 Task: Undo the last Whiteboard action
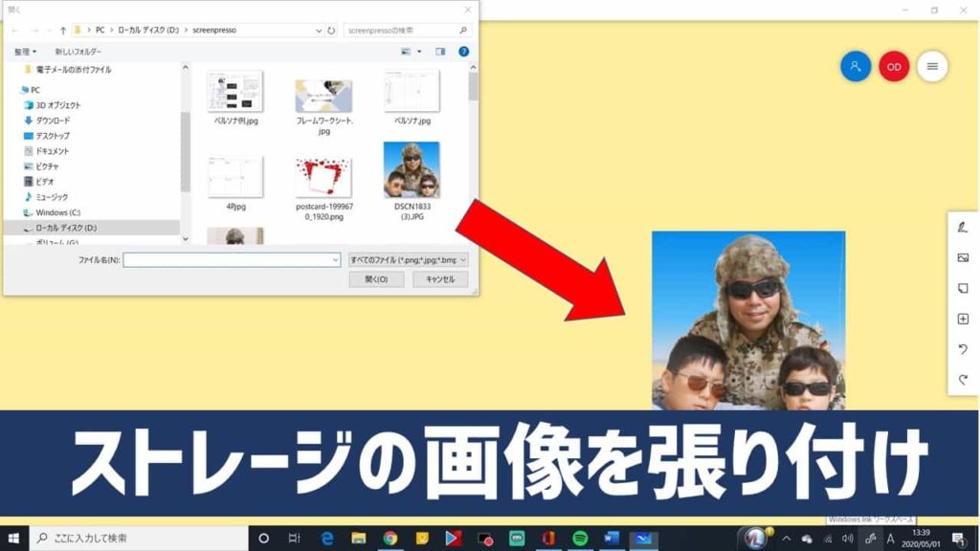(963, 349)
